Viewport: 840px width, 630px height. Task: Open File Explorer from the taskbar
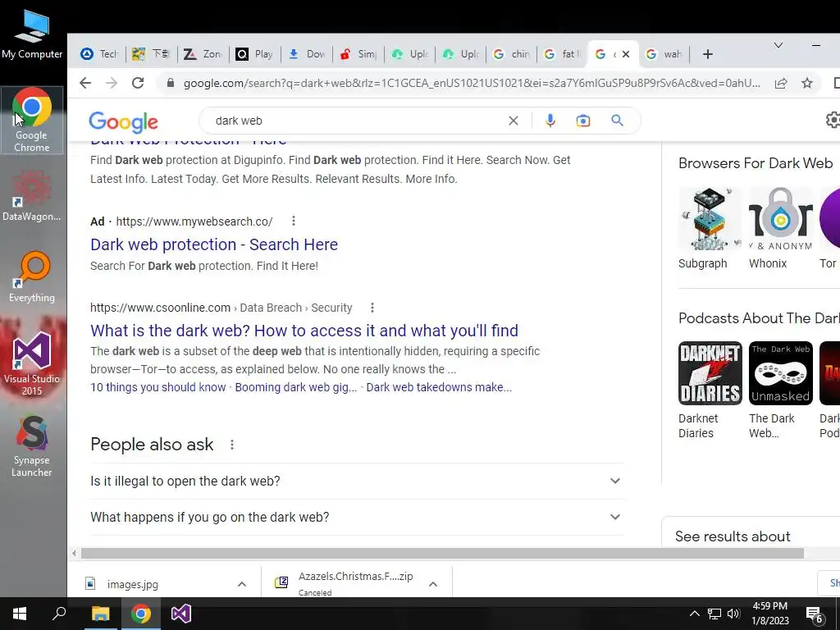pos(100,614)
